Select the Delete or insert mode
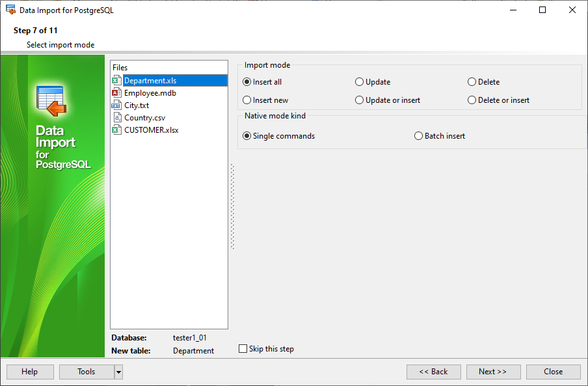This screenshot has width=588, height=386. click(x=499, y=100)
